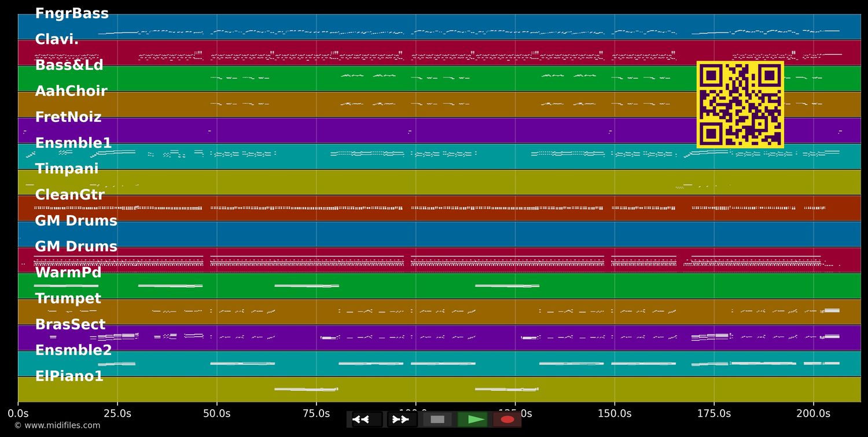Select the Timpani track label
The width and height of the screenshot is (868, 437).
tap(67, 169)
